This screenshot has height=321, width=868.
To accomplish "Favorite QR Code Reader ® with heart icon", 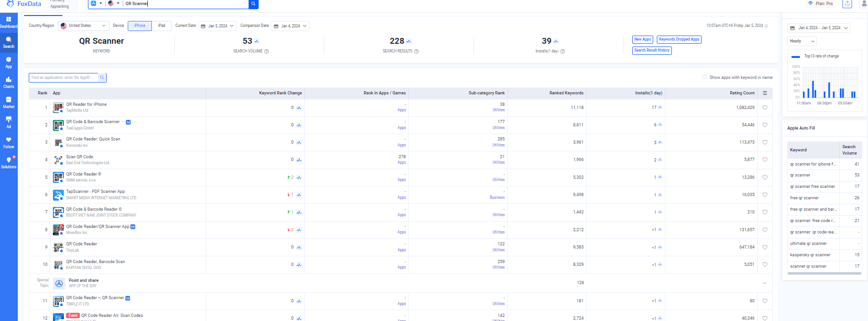I will click(765, 177).
